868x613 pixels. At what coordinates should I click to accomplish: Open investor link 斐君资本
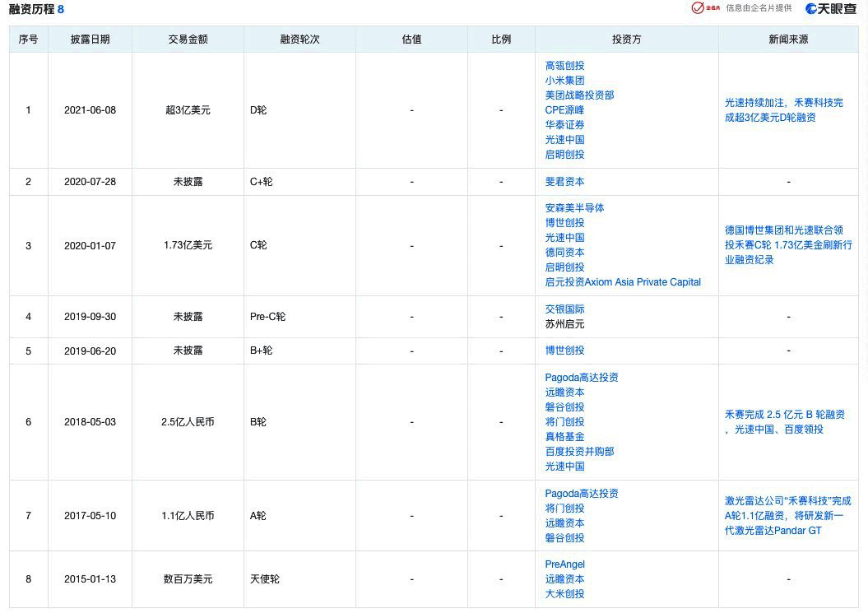(564, 182)
